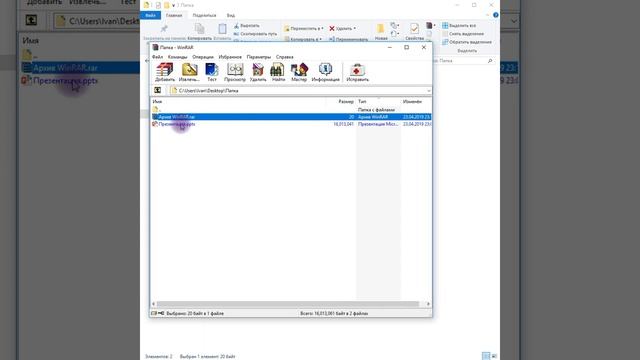Click Выделить все in Explorer ribbon
Screen dimensions: 640x360
(x=459, y=26)
